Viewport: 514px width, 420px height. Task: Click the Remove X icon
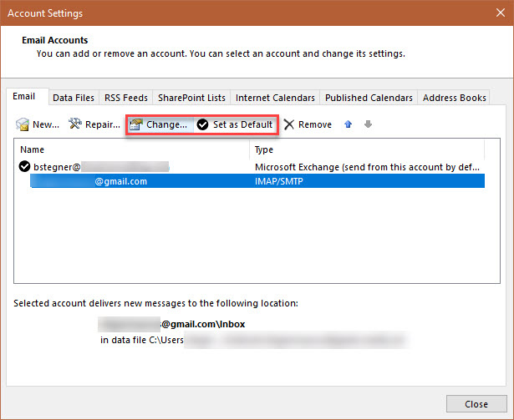(289, 125)
